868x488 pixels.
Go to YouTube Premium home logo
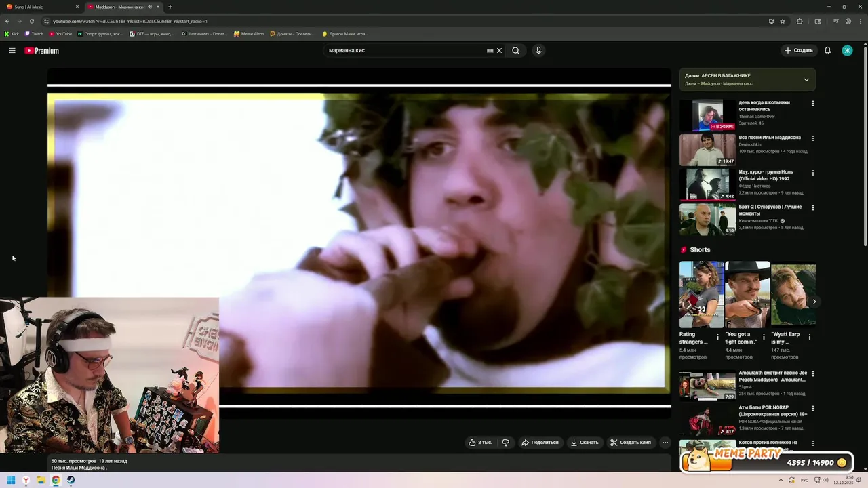coord(42,51)
